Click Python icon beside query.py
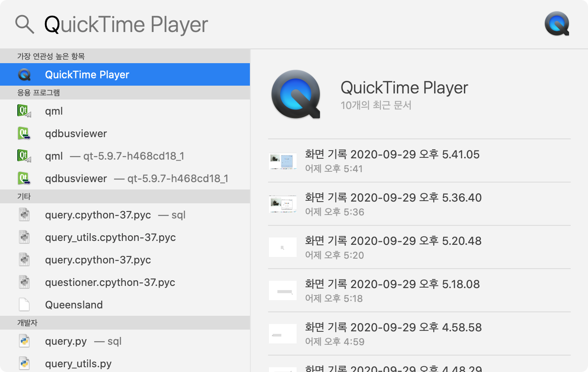The width and height of the screenshot is (588, 372). [x=24, y=341]
